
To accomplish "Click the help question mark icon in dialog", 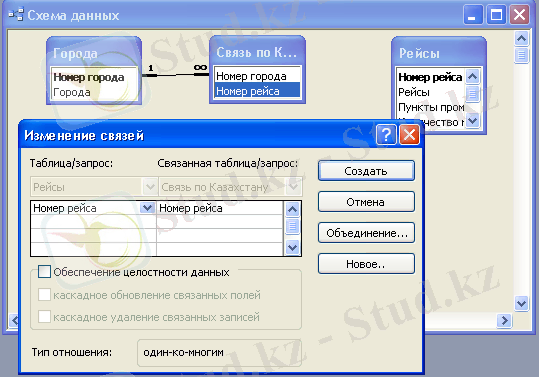I will pyautogui.click(x=386, y=134).
